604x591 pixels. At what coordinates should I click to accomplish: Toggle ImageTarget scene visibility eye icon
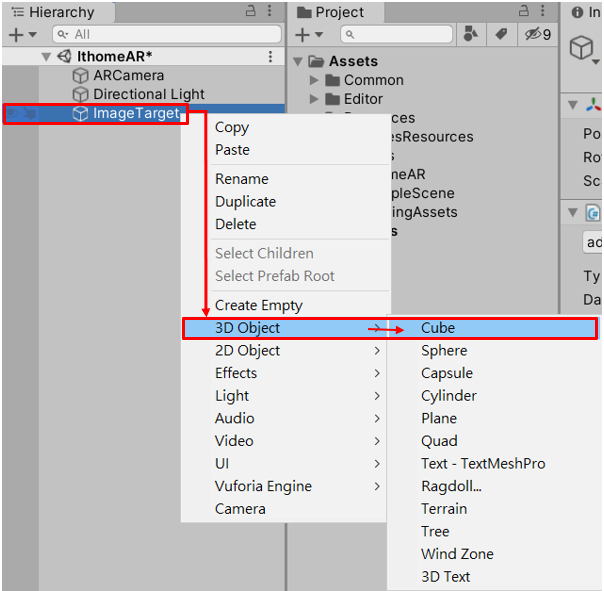12,113
